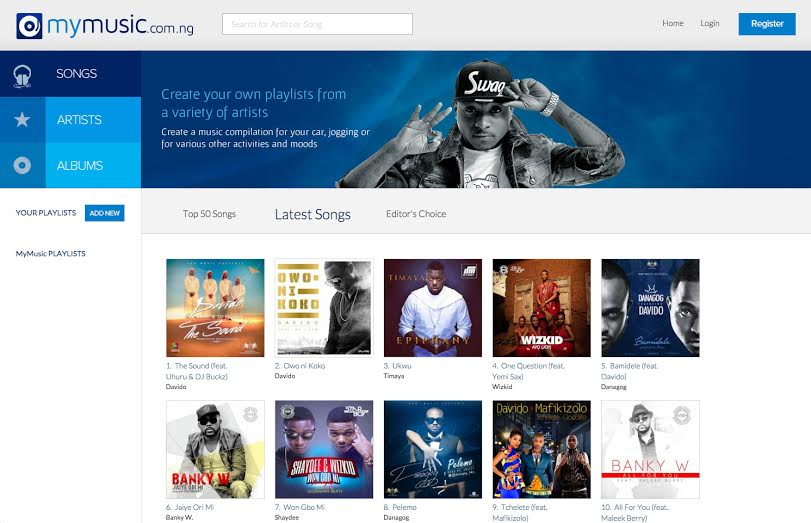Open the Editor's Choice tab
This screenshot has height=523, width=811.
click(416, 214)
